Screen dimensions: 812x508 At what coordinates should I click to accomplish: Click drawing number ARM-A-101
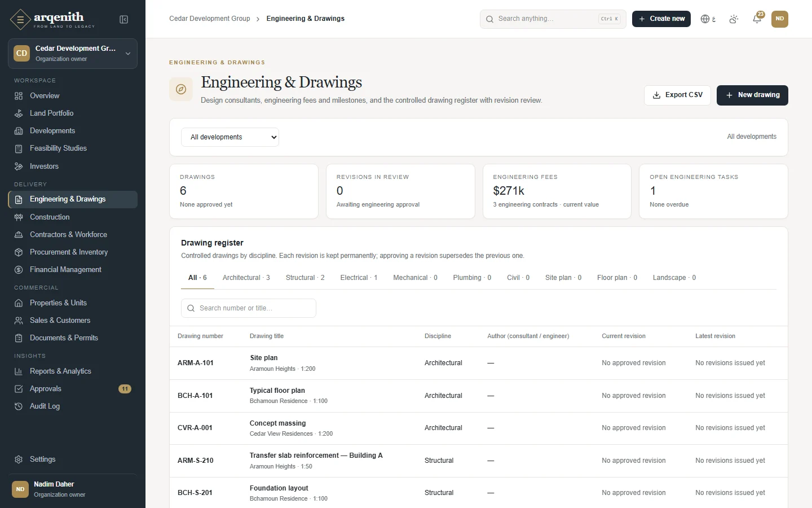click(196, 363)
